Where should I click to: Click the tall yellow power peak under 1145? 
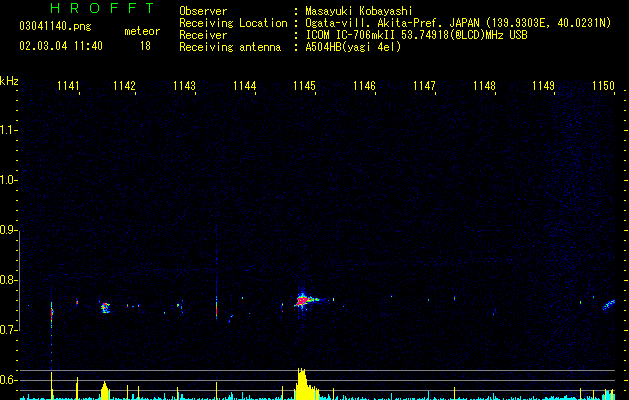tap(302, 384)
